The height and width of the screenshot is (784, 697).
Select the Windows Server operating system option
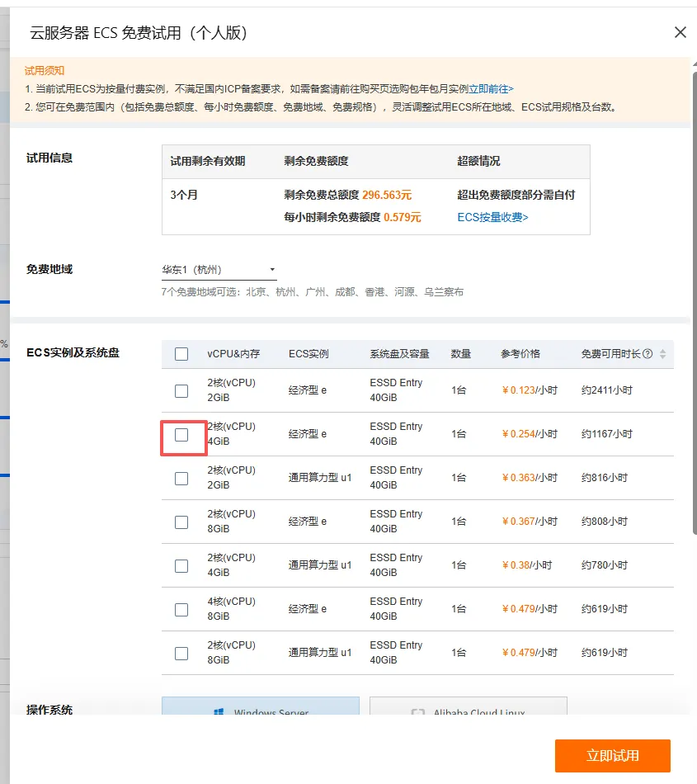261,706
